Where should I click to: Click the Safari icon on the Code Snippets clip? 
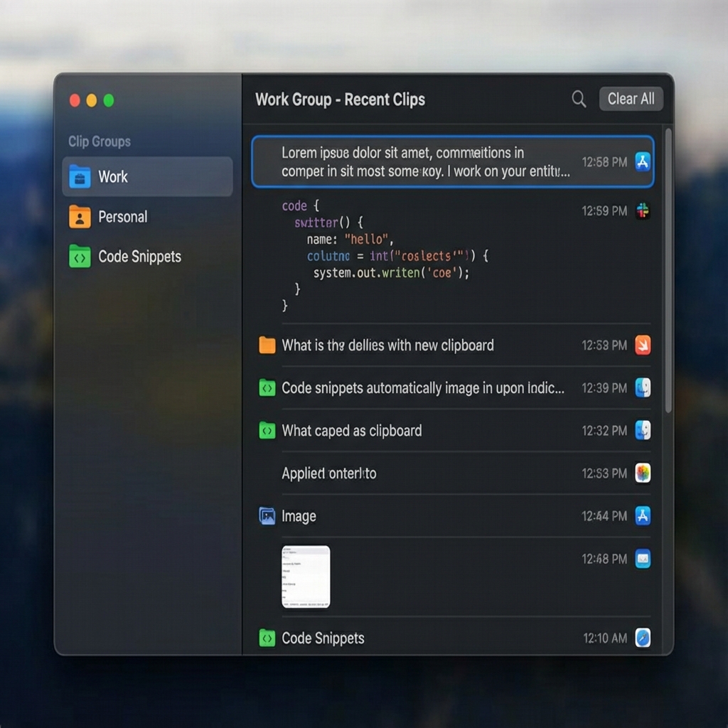coord(643,638)
